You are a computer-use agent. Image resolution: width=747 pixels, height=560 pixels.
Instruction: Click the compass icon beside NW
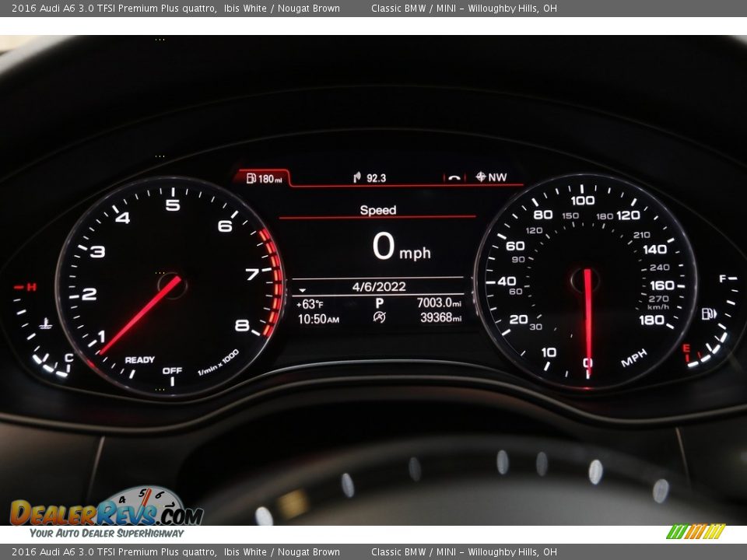(x=481, y=177)
